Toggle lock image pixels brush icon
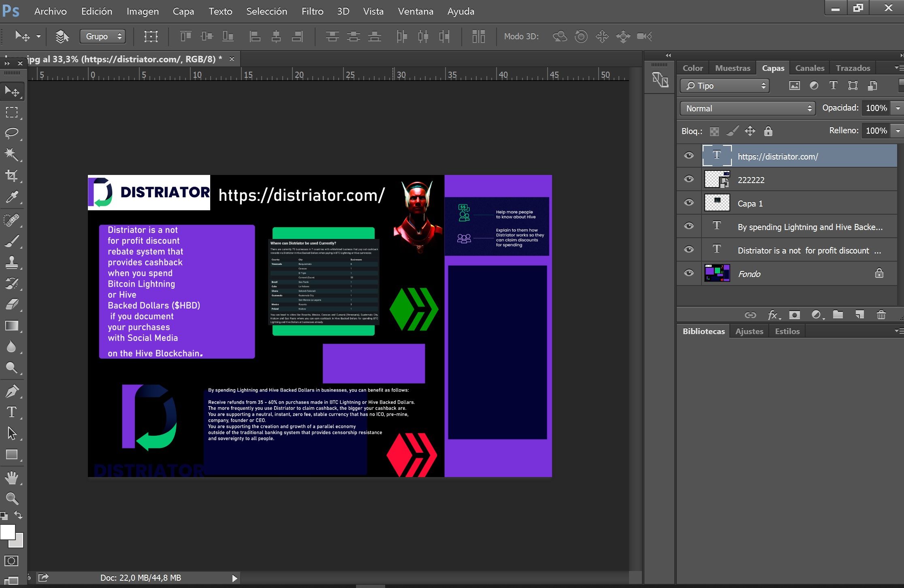Screen dimensions: 904x588 733,131
